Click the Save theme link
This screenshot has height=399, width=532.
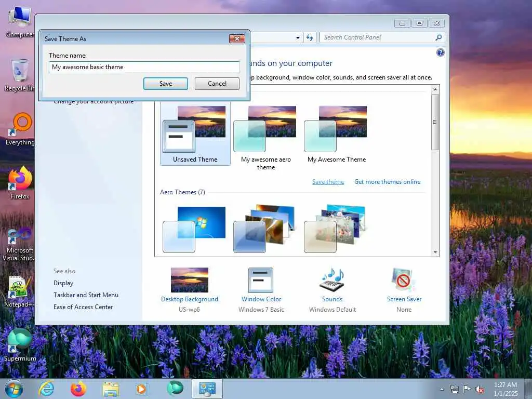tap(328, 182)
